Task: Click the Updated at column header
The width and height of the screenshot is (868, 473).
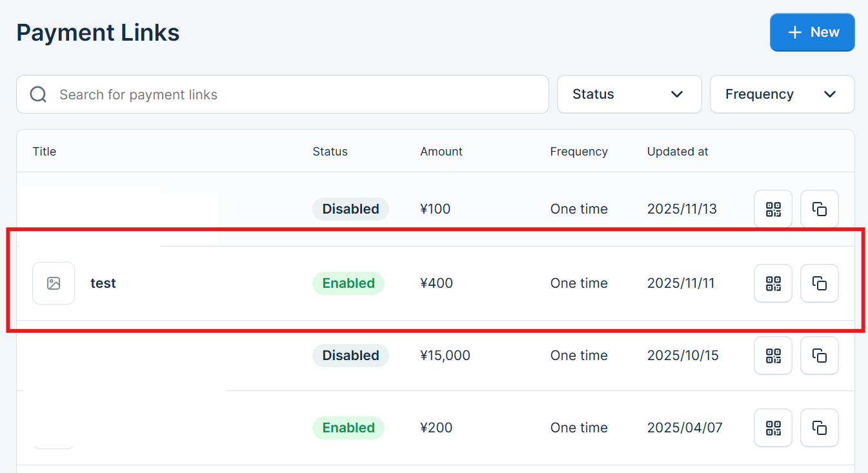Action: coord(678,152)
